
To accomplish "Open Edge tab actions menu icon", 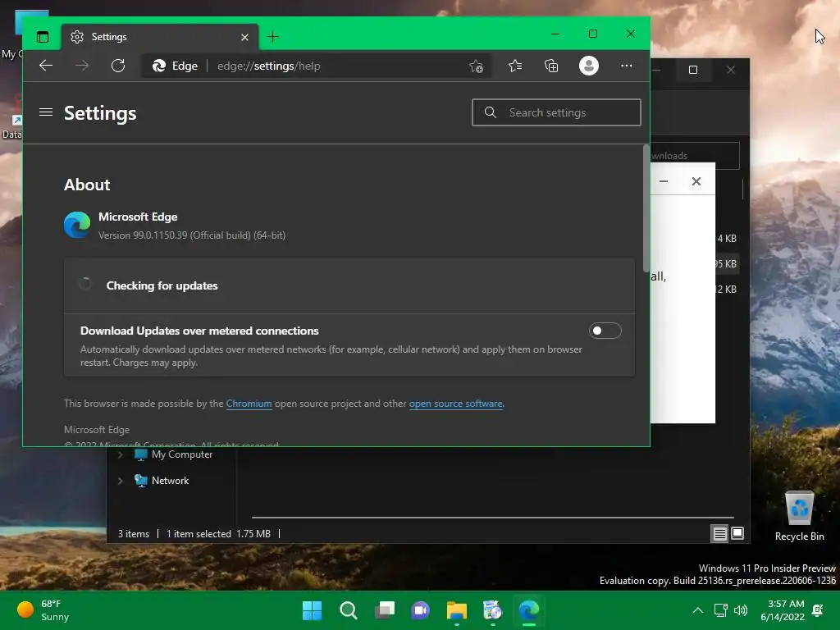I will [x=43, y=37].
